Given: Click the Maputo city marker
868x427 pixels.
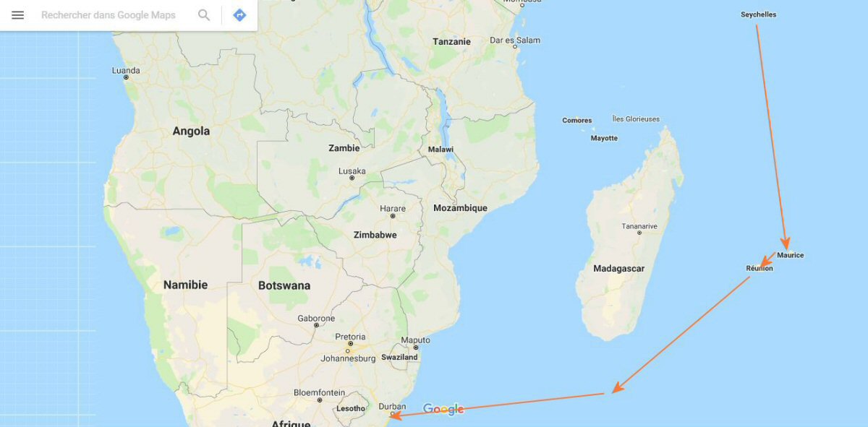Looking at the screenshot, I should click(415, 348).
